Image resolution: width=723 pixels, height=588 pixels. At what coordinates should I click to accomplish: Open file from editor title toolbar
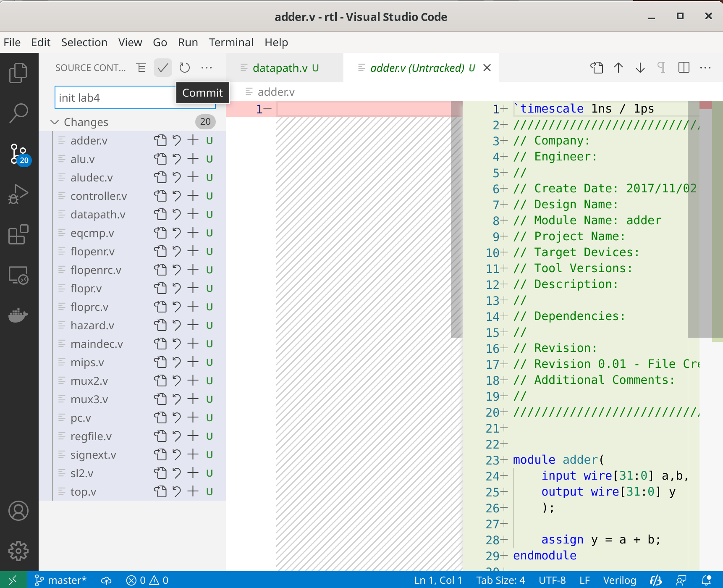point(597,68)
